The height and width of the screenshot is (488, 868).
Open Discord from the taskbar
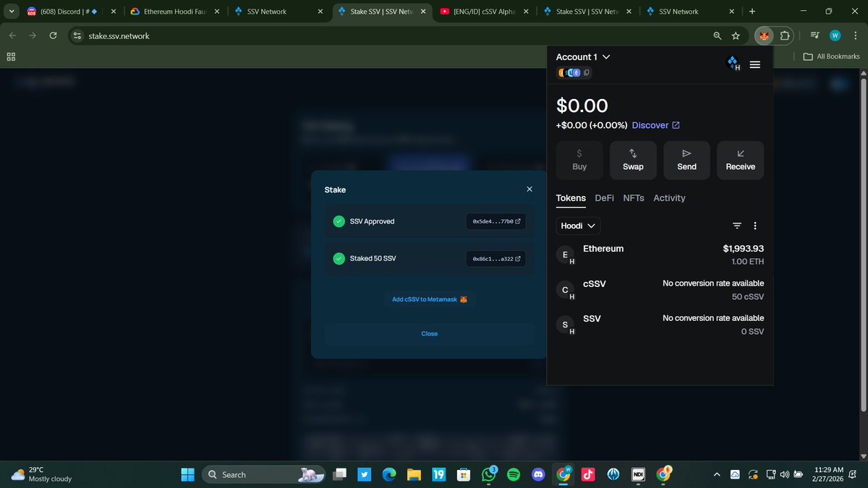pyautogui.click(x=538, y=474)
